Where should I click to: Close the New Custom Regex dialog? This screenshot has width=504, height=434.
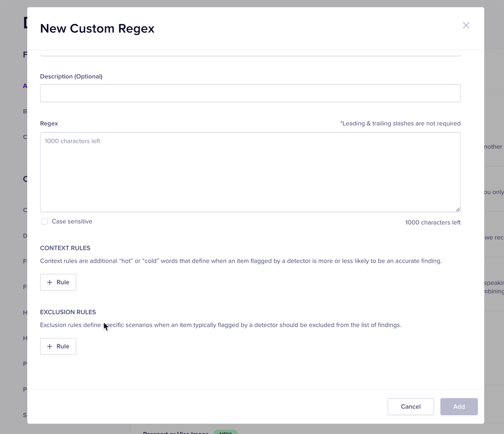tap(466, 26)
